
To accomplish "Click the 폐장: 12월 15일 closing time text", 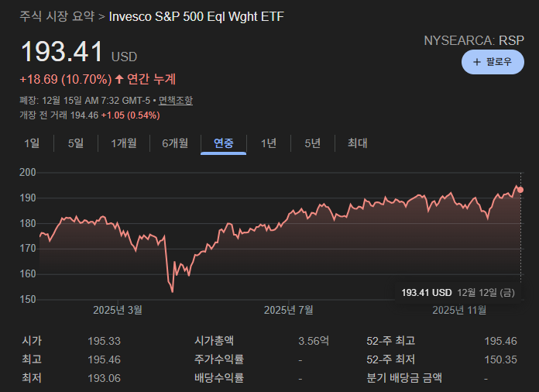I will 85,101.
